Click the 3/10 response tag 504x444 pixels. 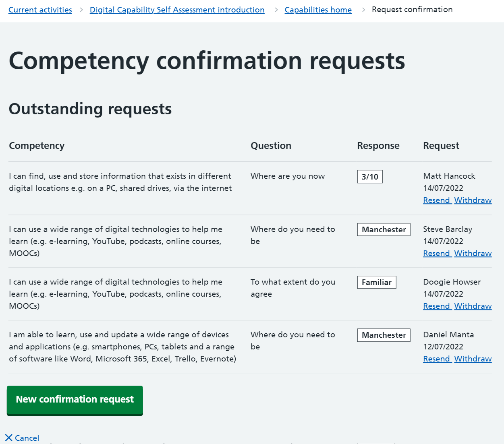point(370,177)
